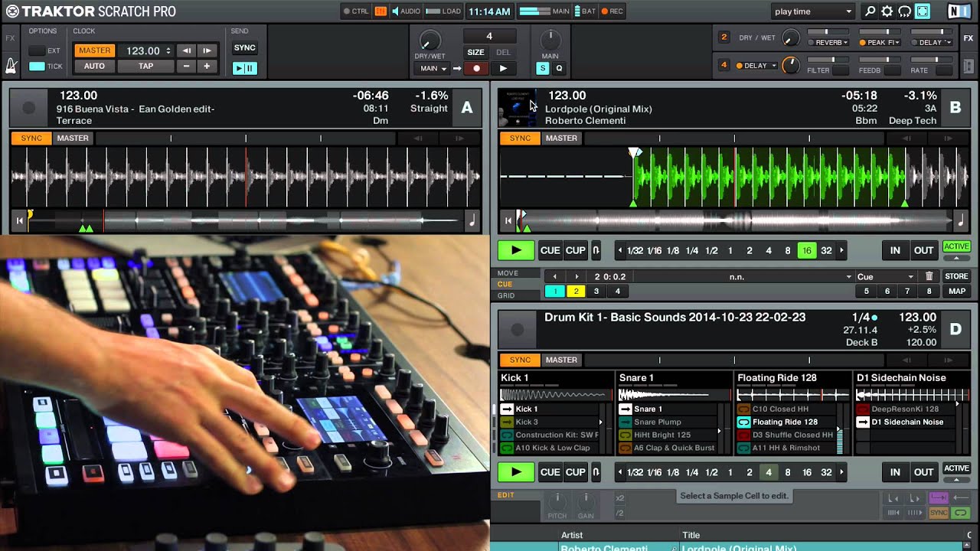
Task: Click the master tempo bend down arrow
Action: [x=186, y=51]
